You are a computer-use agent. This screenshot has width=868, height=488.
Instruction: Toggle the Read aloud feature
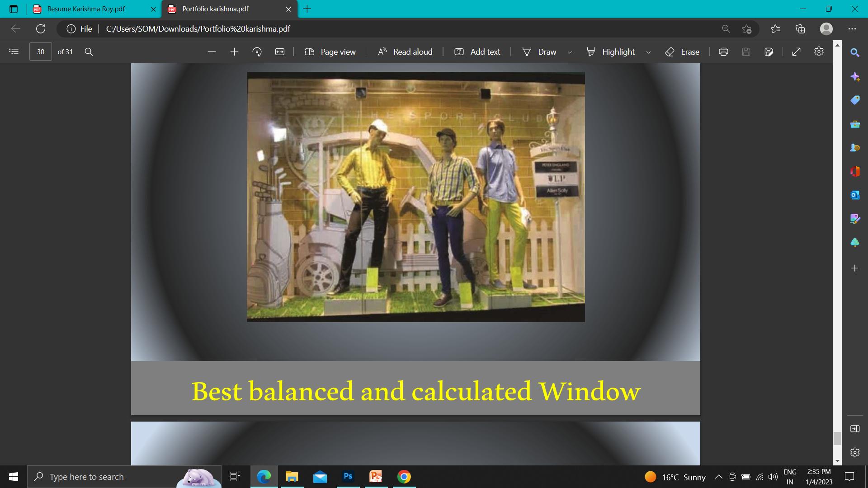[x=405, y=52]
